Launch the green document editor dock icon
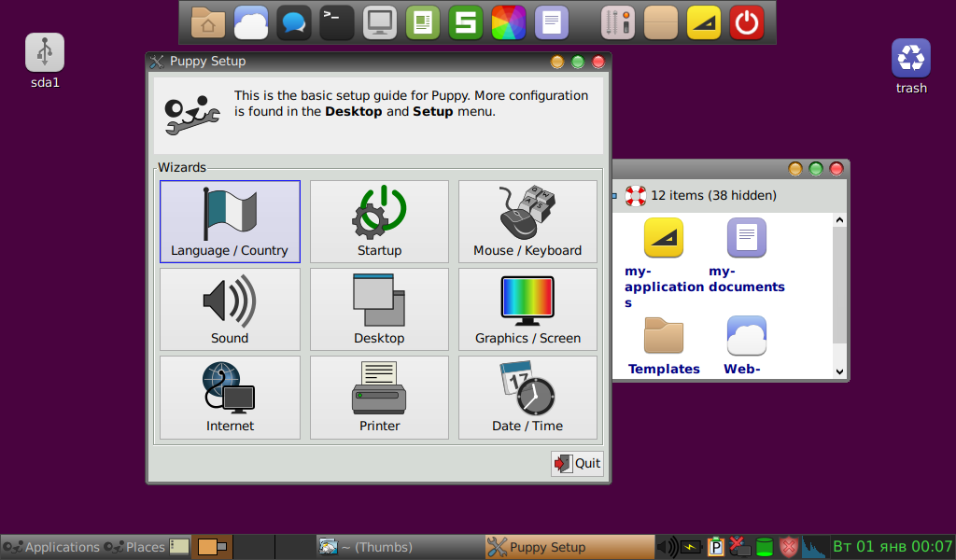This screenshot has height=560, width=956. coord(423,23)
